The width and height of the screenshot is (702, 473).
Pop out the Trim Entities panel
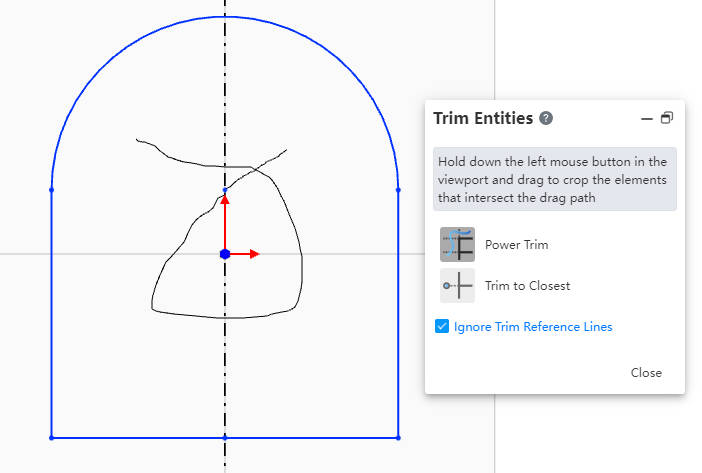pyautogui.click(x=667, y=118)
